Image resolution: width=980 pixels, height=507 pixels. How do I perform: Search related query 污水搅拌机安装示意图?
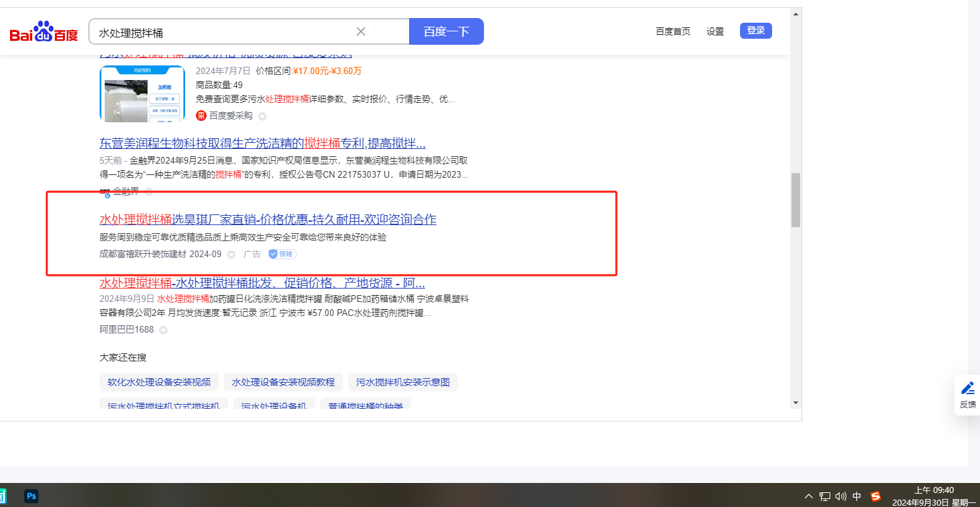pyautogui.click(x=403, y=382)
